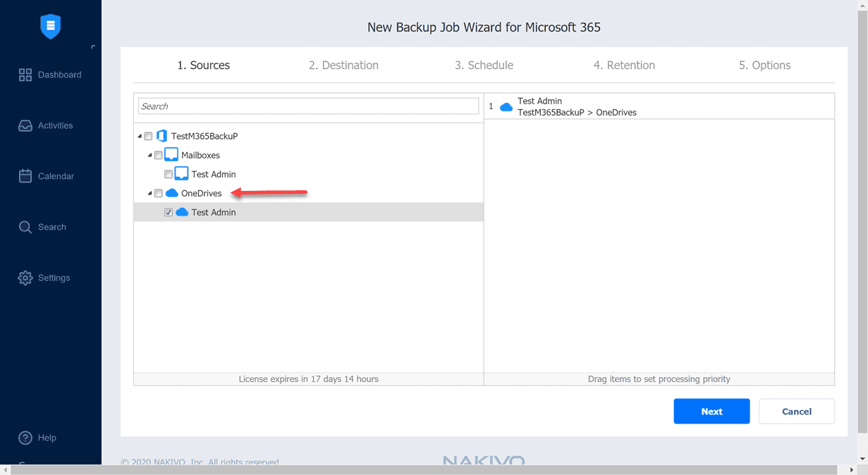Click the cloud icon next to OneDrives
Viewport: 868px width, 475px height.
point(171,192)
